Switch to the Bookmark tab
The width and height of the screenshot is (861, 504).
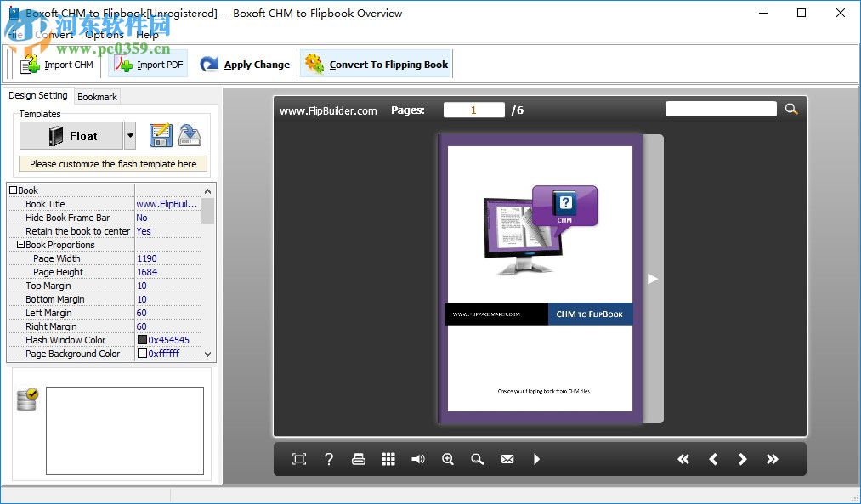(96, 96)
